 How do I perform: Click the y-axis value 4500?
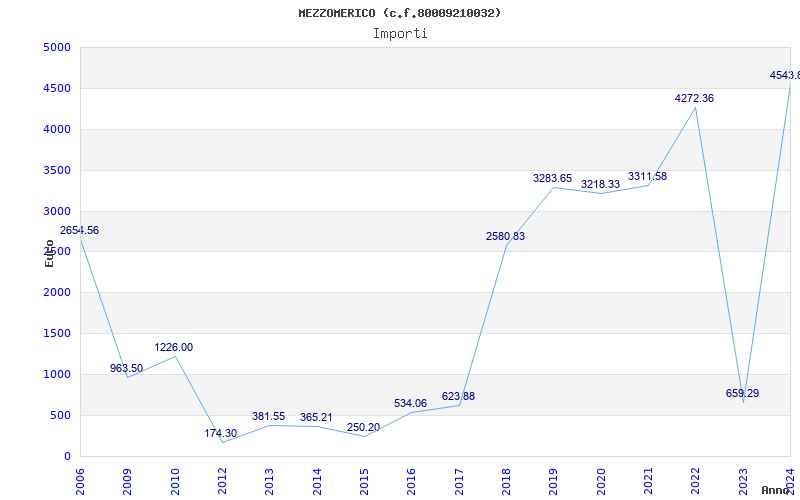[x=57, y=88]
